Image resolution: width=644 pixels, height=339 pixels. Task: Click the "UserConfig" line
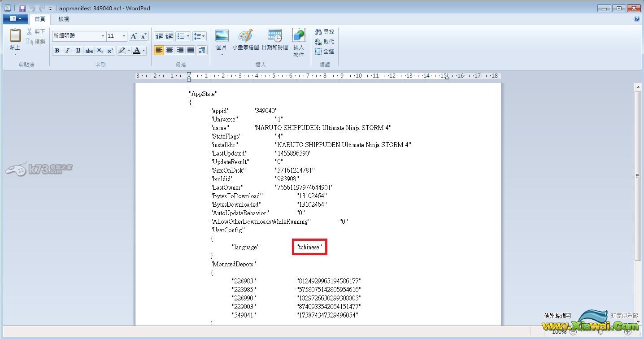pos(227,230)
